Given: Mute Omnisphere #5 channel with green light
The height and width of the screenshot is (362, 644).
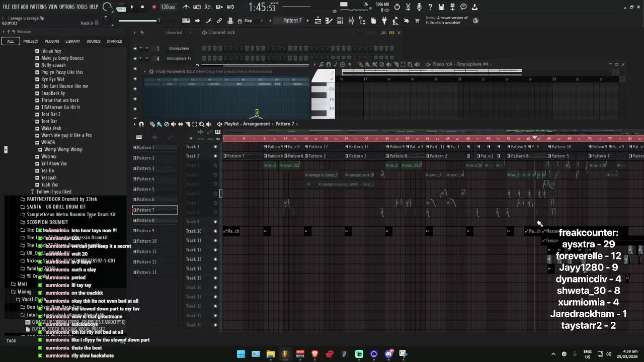Looking at the screenshot, I should [134, 58].
